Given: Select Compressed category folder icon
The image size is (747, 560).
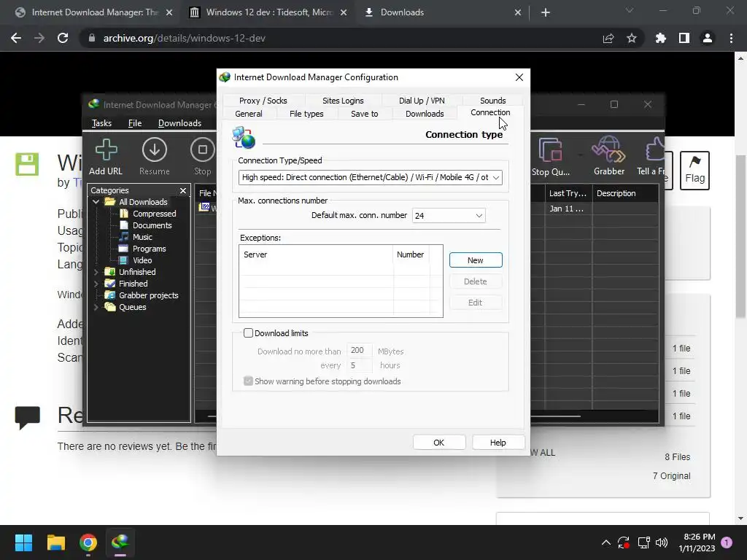Looking at the screenshot, I should [124, 214].
